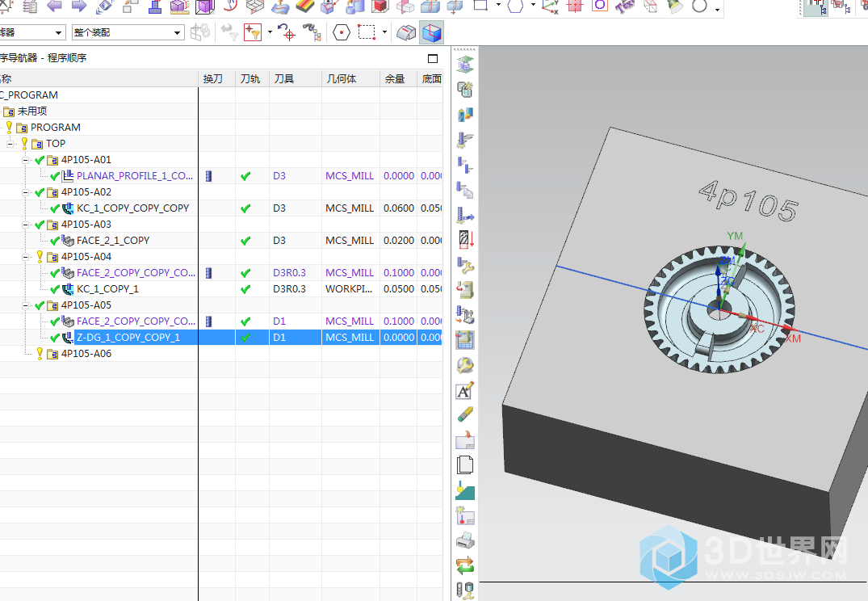Select the Z-DG_1_COPY_COPY_1 operation
The height and width of the screenshot is (601, 868).
pyautogui.click(x=128, y=338)
